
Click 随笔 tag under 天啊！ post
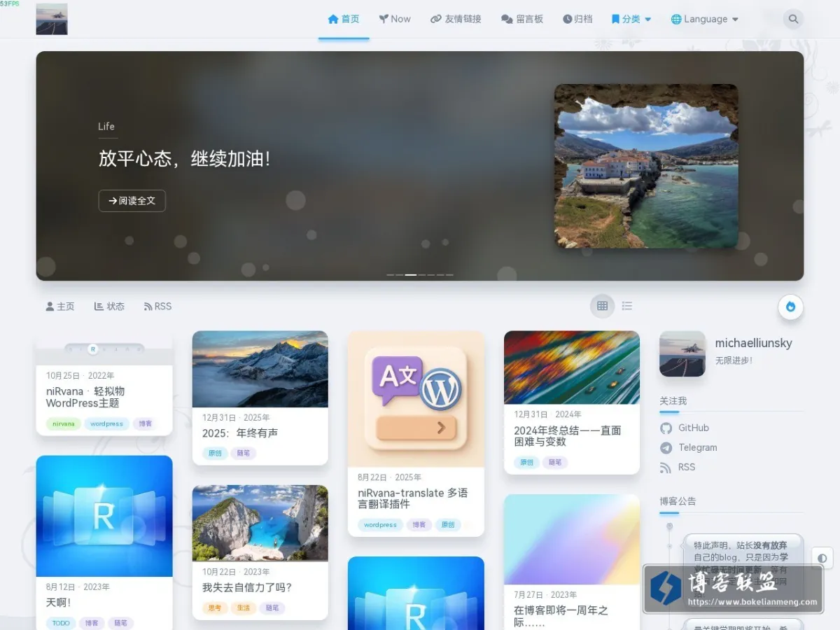120,623
